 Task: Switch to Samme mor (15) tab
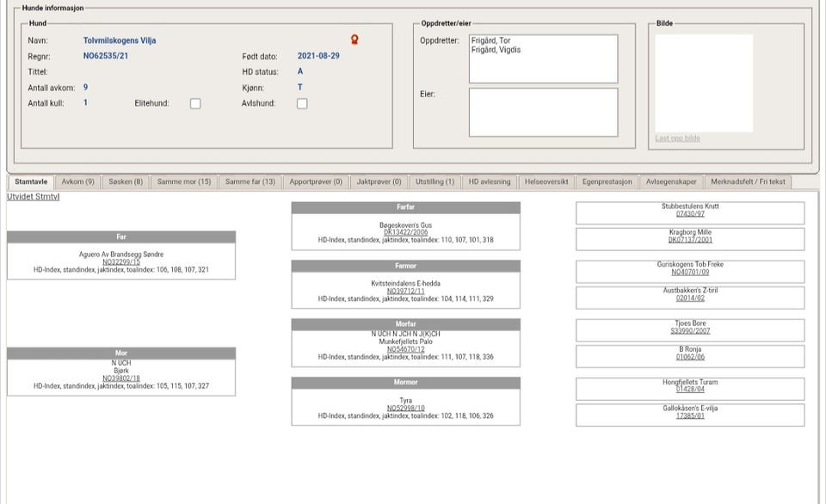point(184,181)
